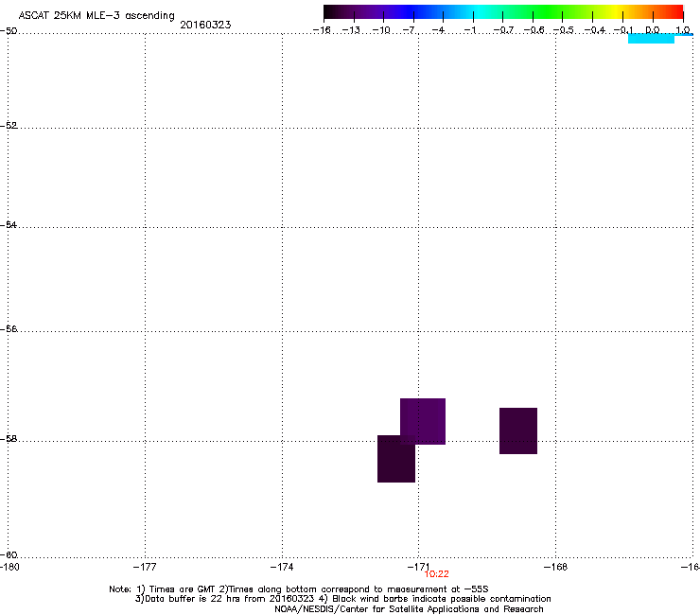The height and width of the screenshot is (615, 700).
Task: Click the NOAA/NESDIS credit line
Action: [x=409, y=609]
